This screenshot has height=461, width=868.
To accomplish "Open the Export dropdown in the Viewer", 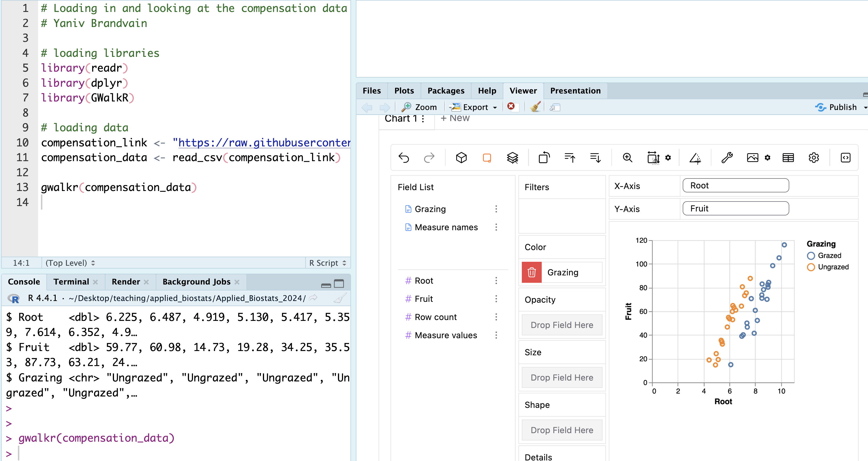I will 475,107.
